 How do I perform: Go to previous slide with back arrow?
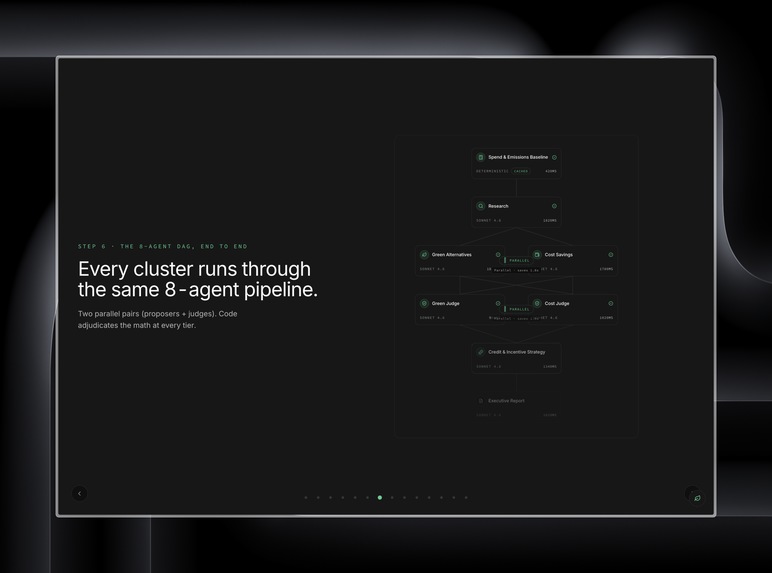tap(80, 493)
